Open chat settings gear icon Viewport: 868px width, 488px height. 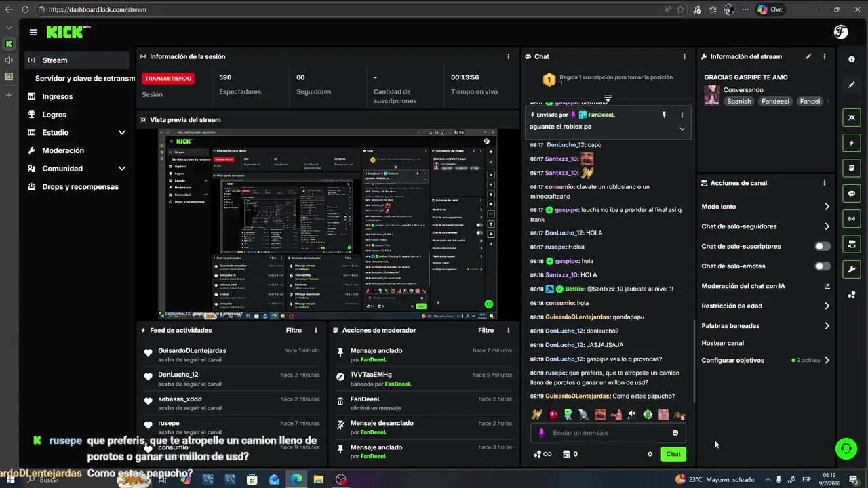coord(650,454)
